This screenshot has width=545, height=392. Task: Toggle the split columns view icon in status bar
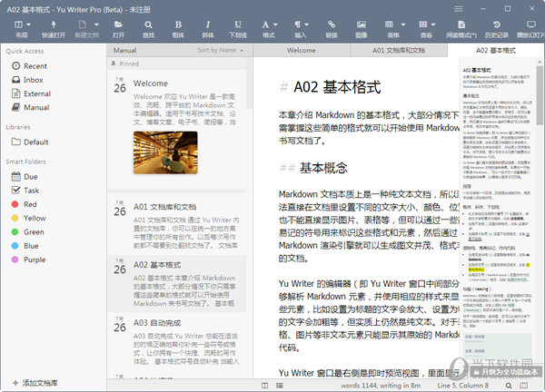(265, 386)
